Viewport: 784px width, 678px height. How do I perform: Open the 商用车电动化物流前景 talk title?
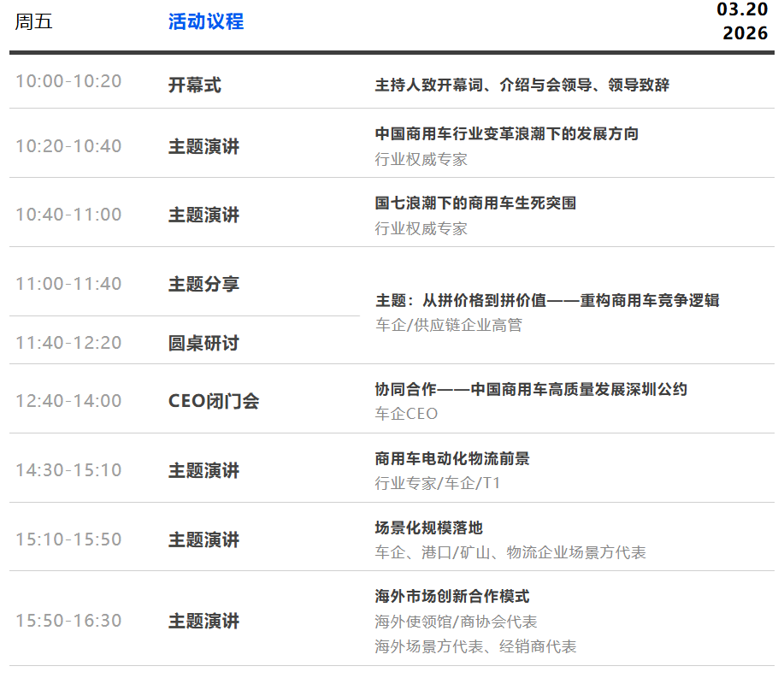[451, 458]
